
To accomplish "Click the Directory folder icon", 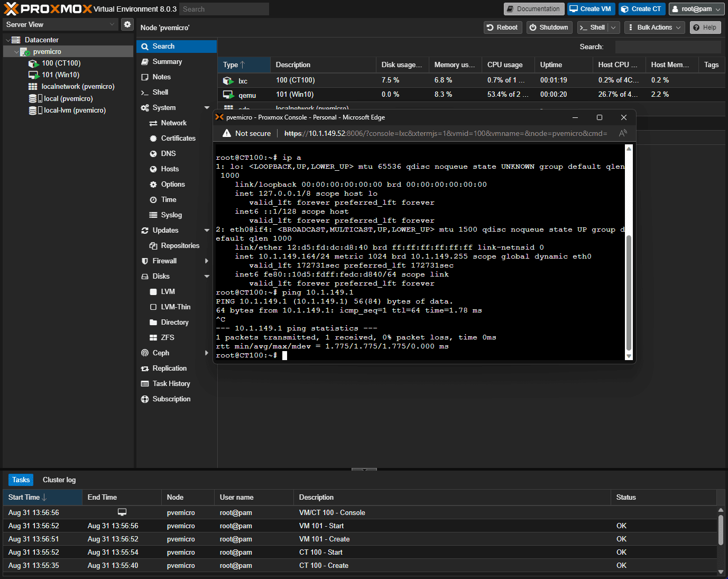I will (153, 322).
